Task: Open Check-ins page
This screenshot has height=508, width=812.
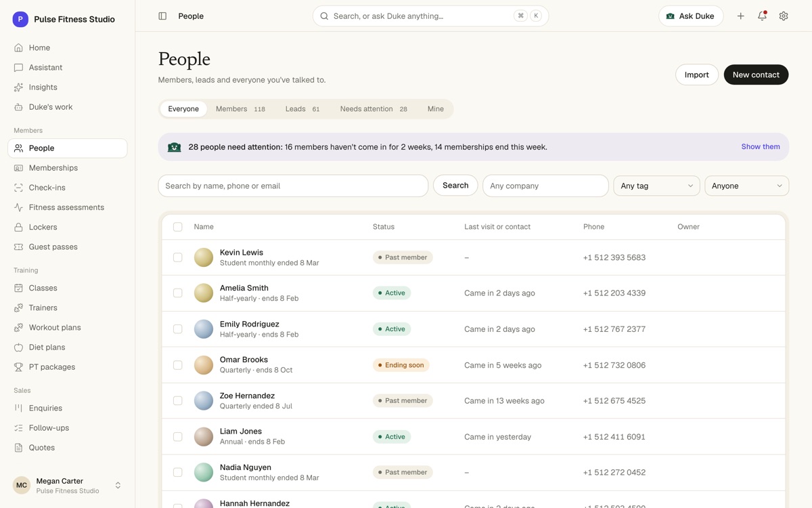Action: pos(67,188)
